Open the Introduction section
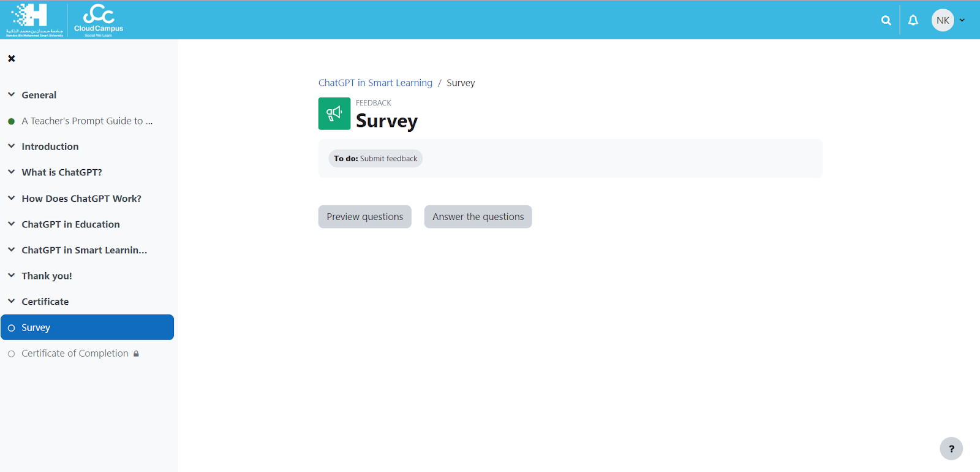Screen dimensions: 980x472 tap(50, 147)
